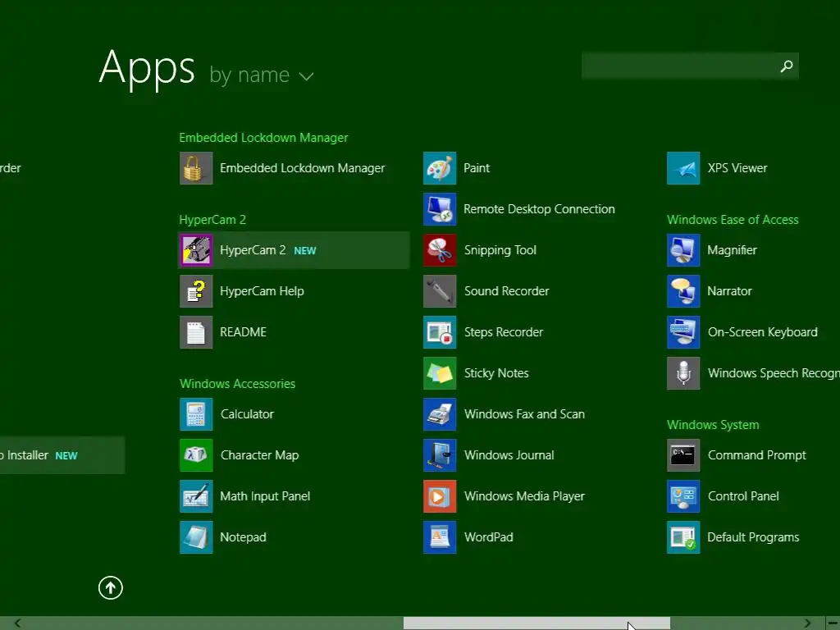Launch the Notepad icon
840x630 pixels.
point(196,537)
